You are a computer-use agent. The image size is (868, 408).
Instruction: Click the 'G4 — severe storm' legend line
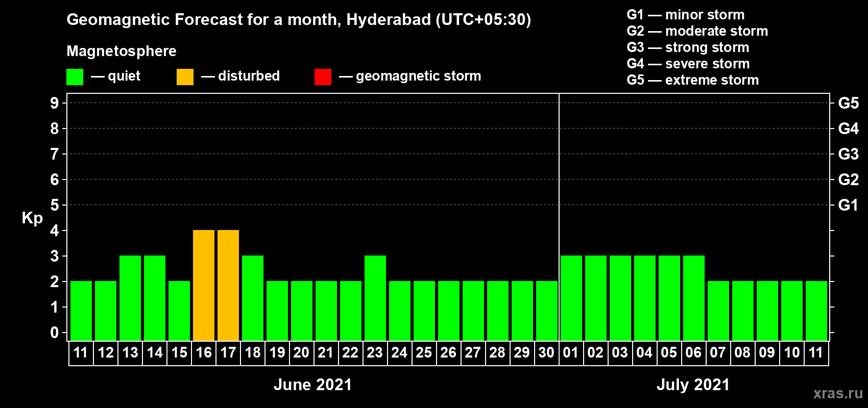coord(688,64)
